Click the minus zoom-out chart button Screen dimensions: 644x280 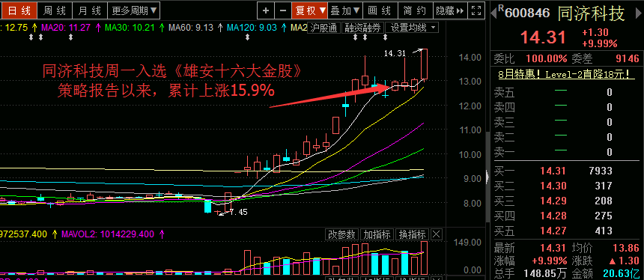(x=282, y=10)
